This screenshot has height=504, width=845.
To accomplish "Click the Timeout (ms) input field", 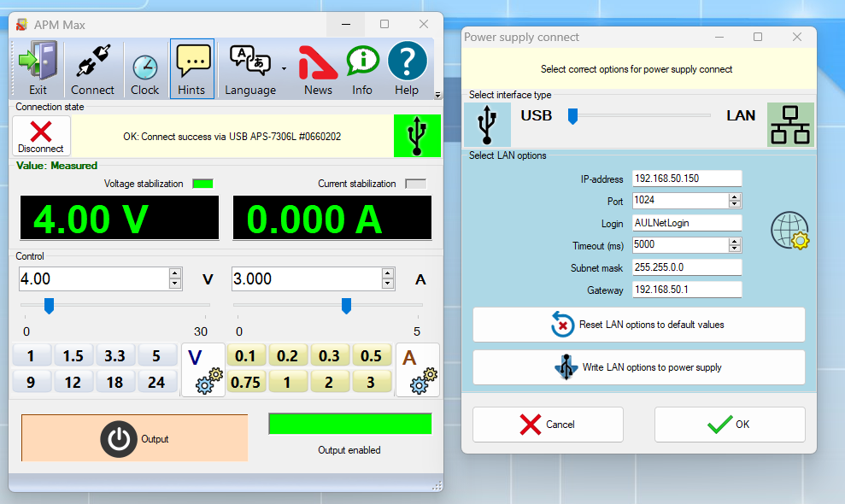I will click(x=681, y=244).
